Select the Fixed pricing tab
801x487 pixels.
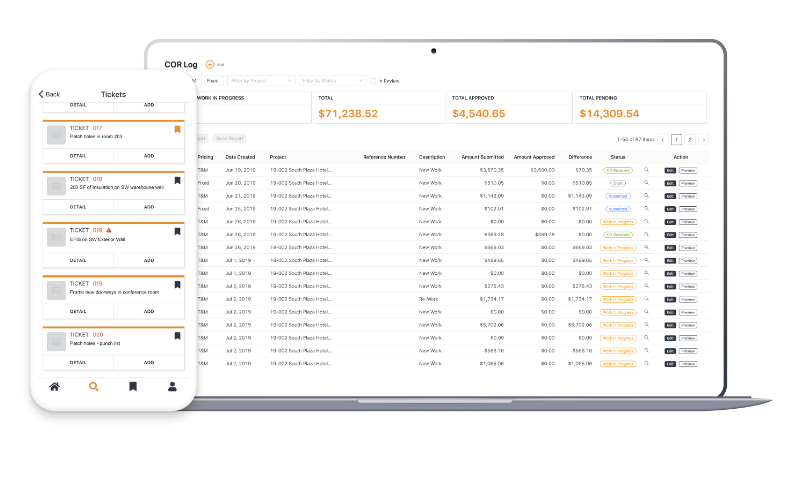coord(212,81)
